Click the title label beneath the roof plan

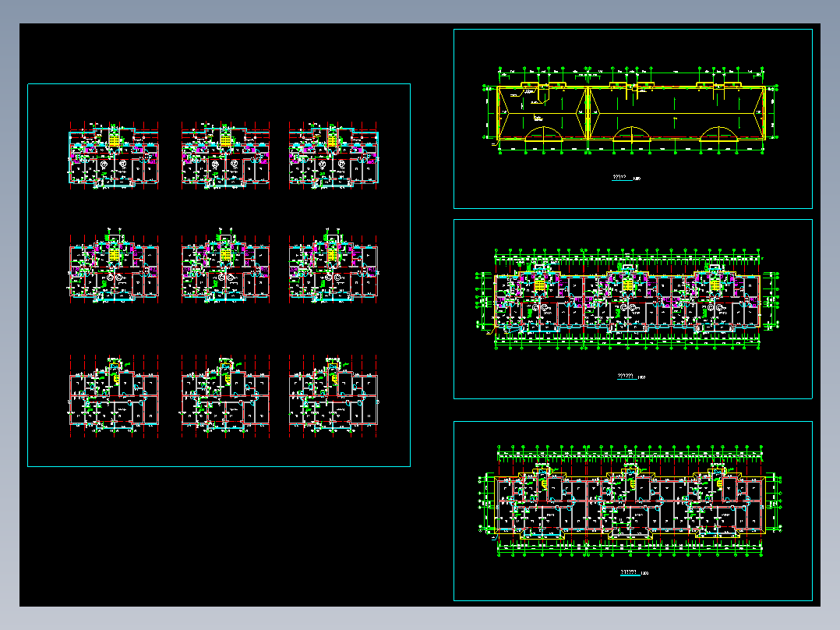click(626, 178)
